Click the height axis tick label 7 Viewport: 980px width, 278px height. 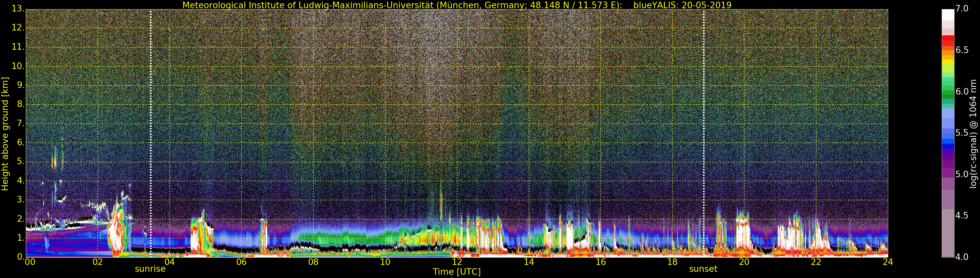(x=20, y=123)
